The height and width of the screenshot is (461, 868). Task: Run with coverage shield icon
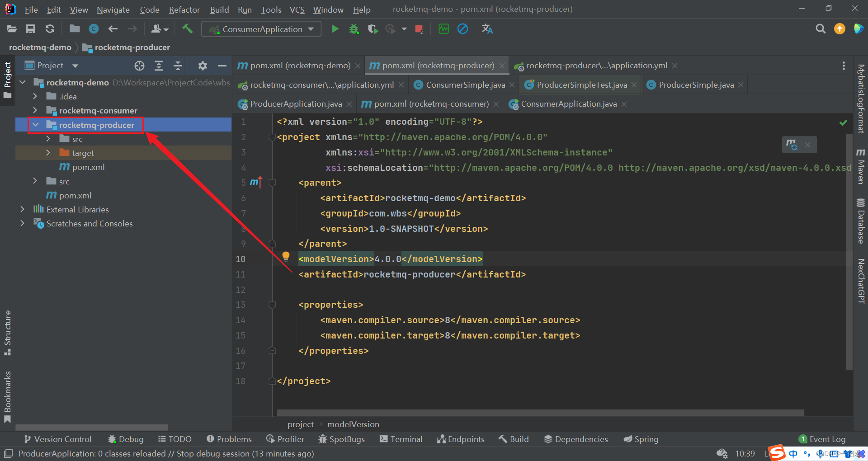[x=373, y=29]
